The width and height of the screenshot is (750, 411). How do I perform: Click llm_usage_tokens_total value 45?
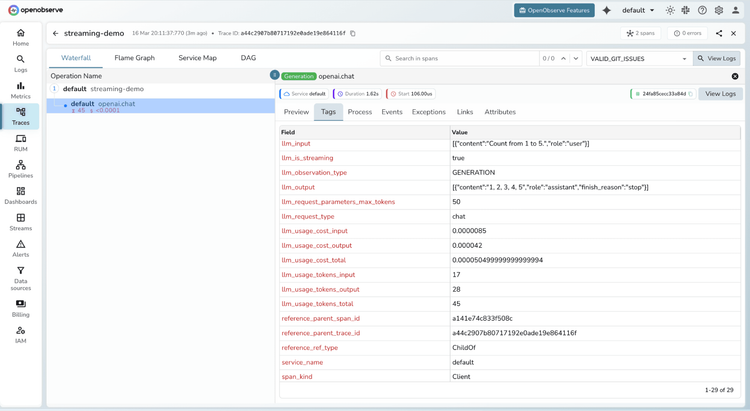(x=456, y=304)
